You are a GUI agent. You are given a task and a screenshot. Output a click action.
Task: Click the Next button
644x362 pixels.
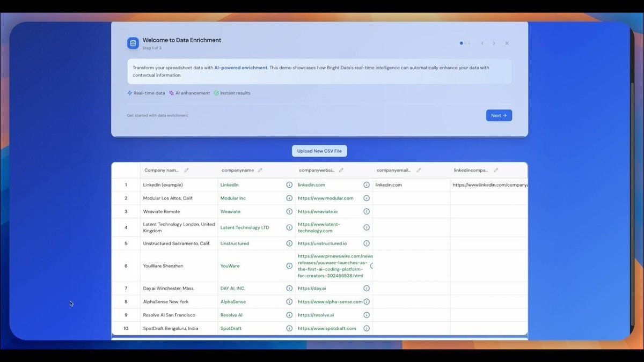click(499, 115)
